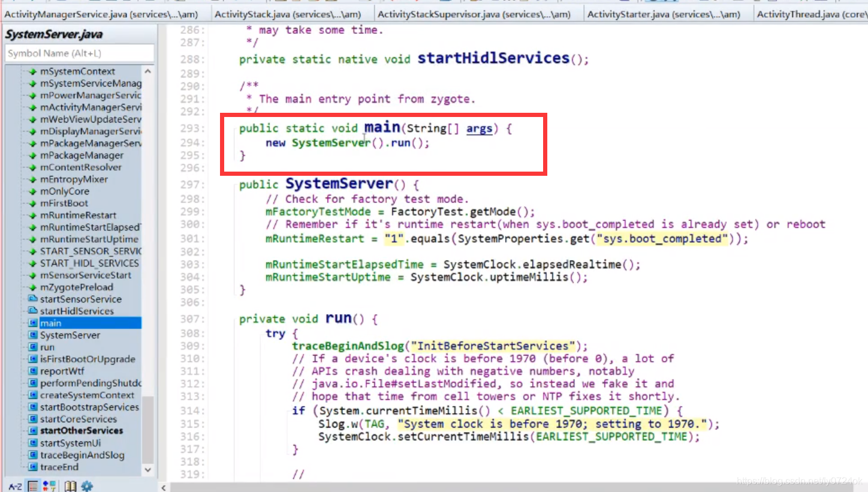Open the symbol type filter icon
The width and height of the screenshot is (868, 492).
(50, 485)
